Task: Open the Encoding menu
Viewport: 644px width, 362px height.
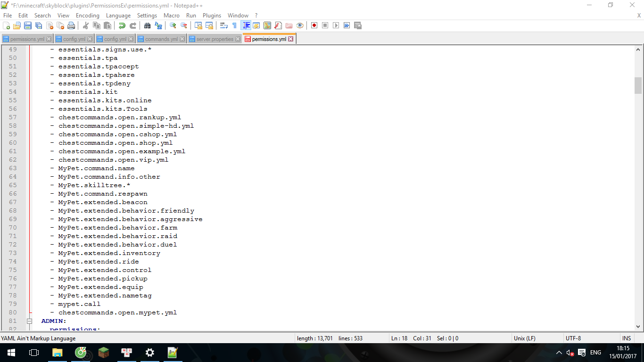Action: (88, 16)
